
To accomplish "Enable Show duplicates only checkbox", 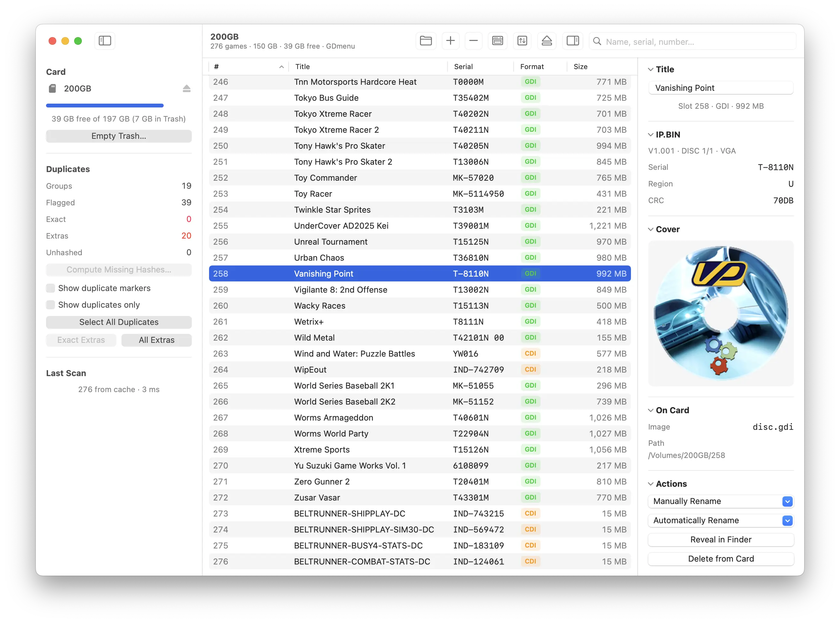I will point(51,305).
